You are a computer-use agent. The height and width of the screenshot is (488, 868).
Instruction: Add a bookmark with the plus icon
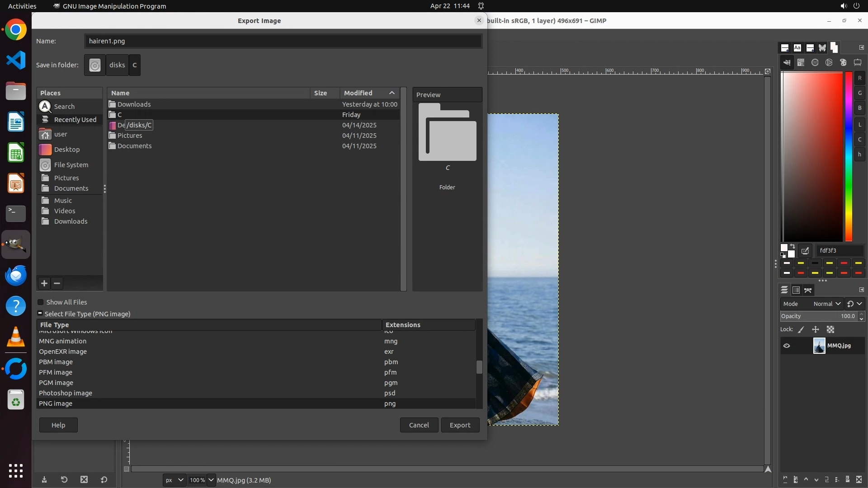(44, 283)
